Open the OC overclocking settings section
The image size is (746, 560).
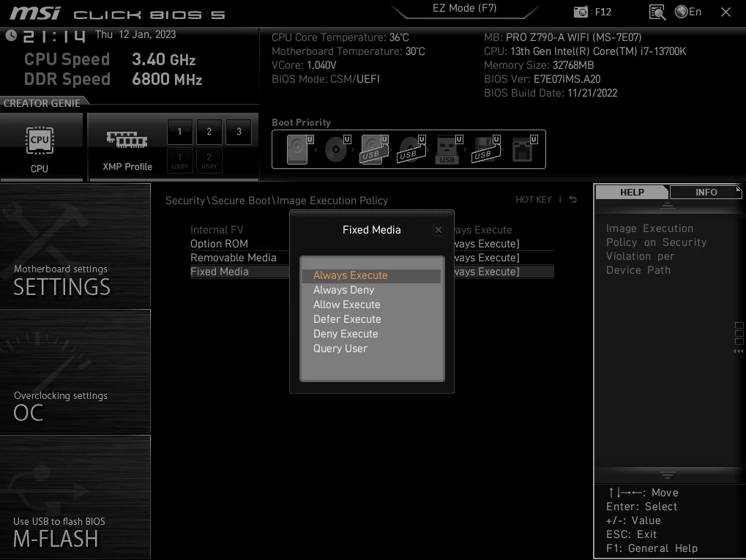point(75,372)
